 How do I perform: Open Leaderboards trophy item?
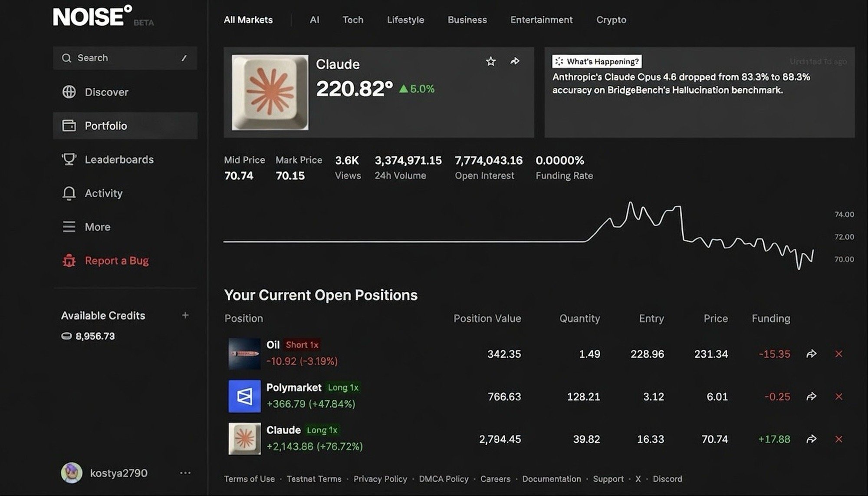(69, 159)
